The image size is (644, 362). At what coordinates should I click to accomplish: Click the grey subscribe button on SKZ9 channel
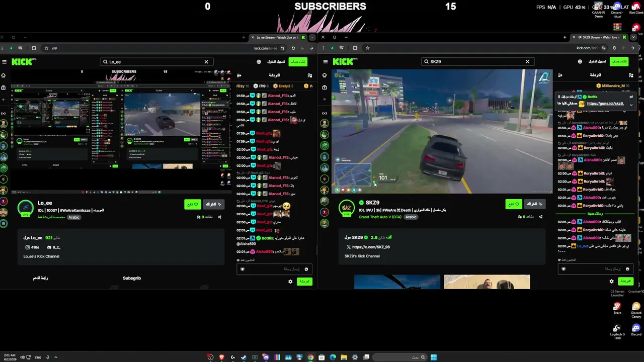pyautogui.click(x=534, y=204)
